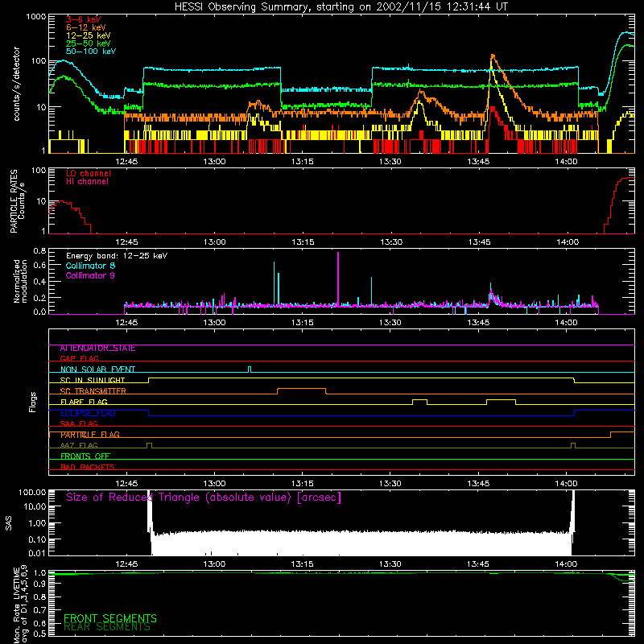Image resolution: width=644 pixels, height=644 pixels.
Task: Click the ECLIPSE_FLAG label
Action: 88,413
